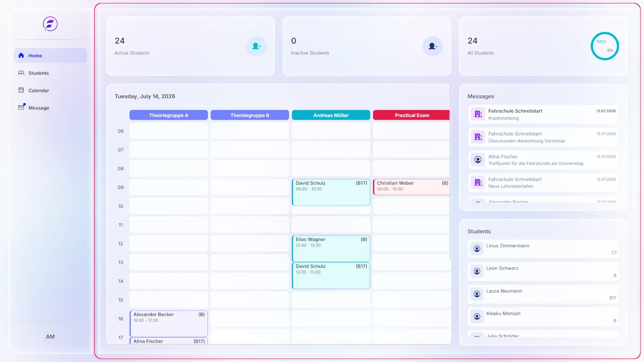The image size is (644, 362).
Task: Click the app logo in the sidebar
Action: (x=50, y=24)
